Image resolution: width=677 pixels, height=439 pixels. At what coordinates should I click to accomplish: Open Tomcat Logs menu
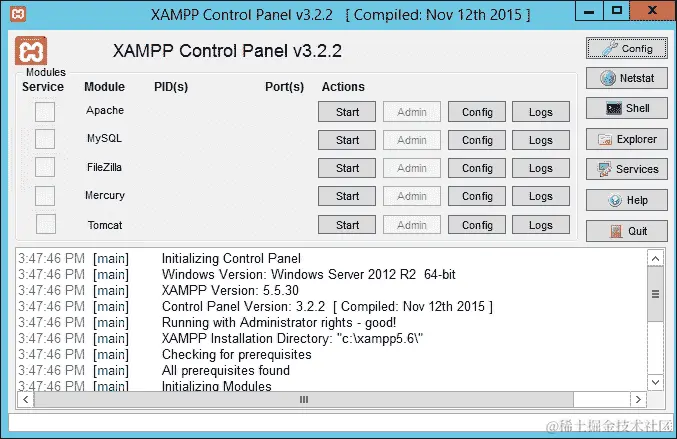(541, 225)
